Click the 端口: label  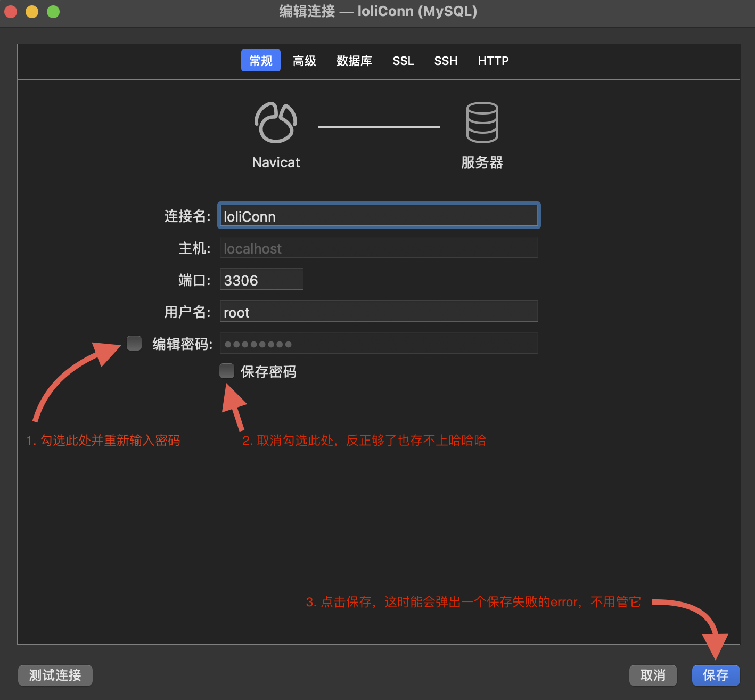(195, 280)
